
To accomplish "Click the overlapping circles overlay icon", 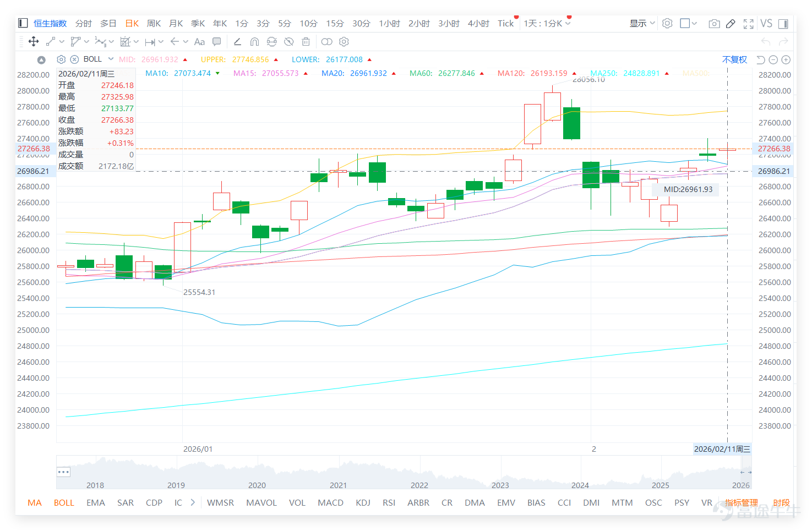I will point(327,42).
